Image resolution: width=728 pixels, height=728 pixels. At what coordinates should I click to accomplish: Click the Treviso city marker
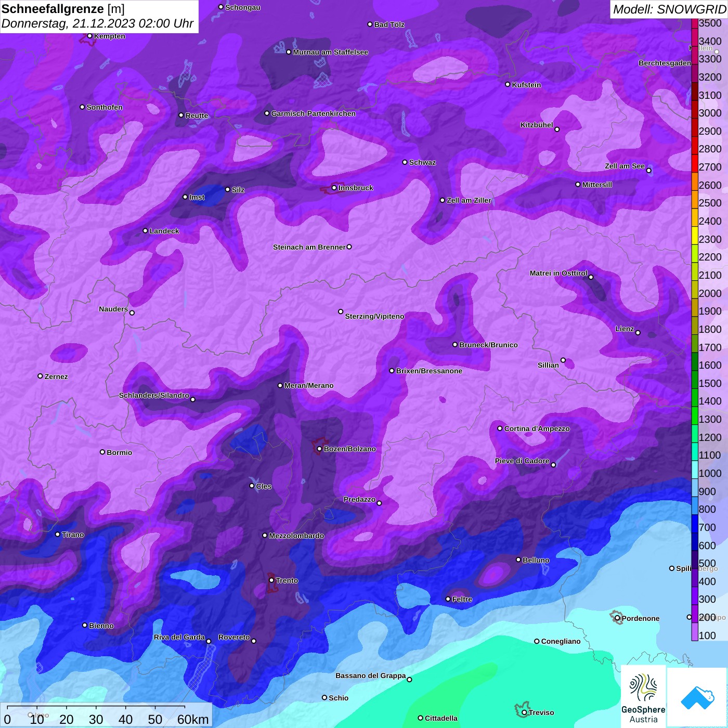(x=524, y=712)
